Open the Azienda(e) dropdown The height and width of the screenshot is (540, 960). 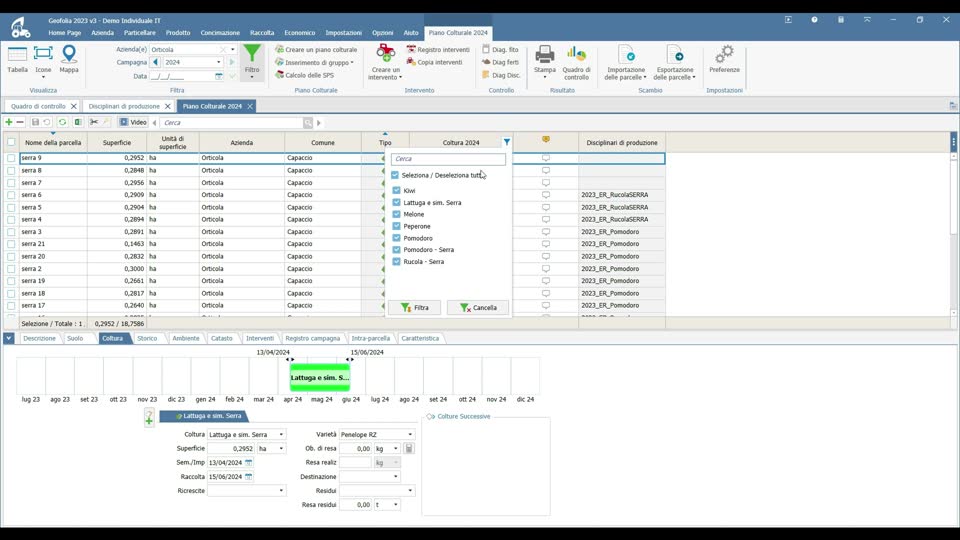point(233,50)
